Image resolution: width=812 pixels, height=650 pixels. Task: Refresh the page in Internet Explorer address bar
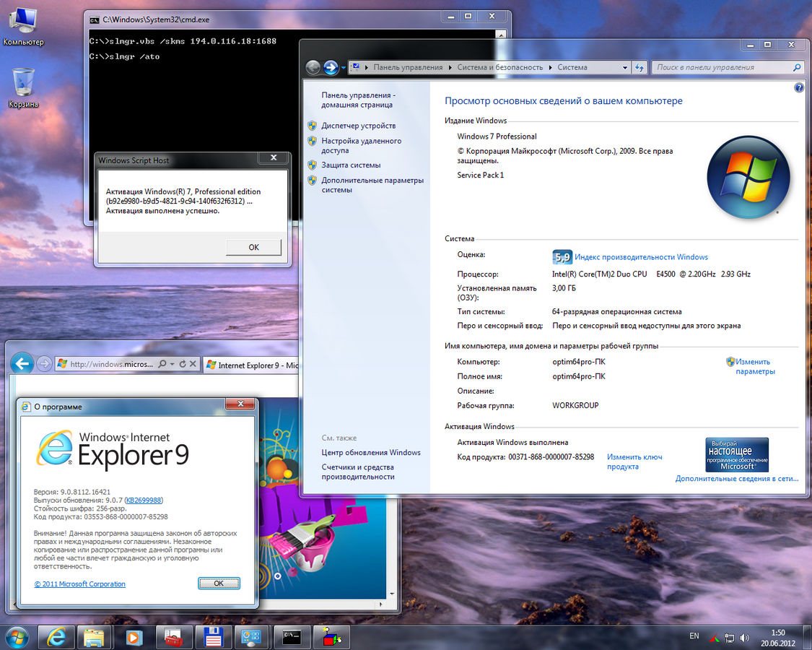(183, 365)
